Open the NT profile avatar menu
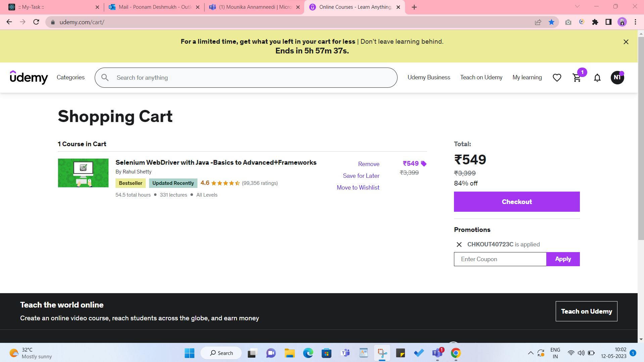Viewport: 644px width, 362px height. (x=617, y=78)
